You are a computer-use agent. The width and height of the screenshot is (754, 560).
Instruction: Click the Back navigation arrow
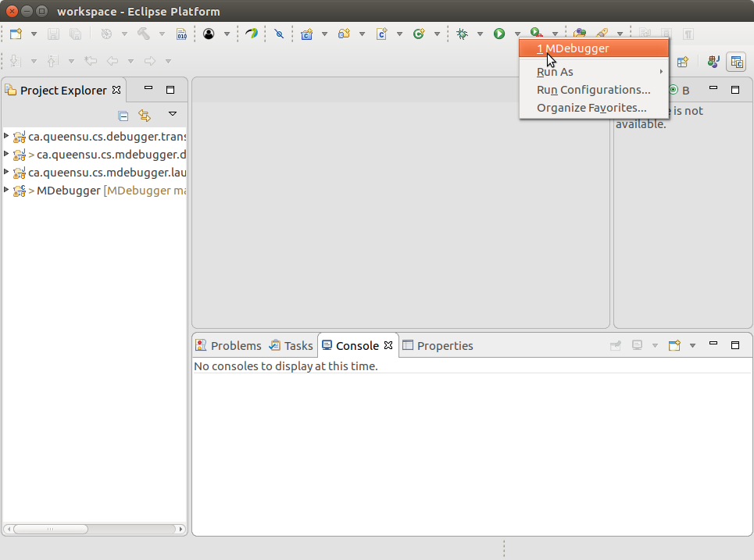coord(113,61)
